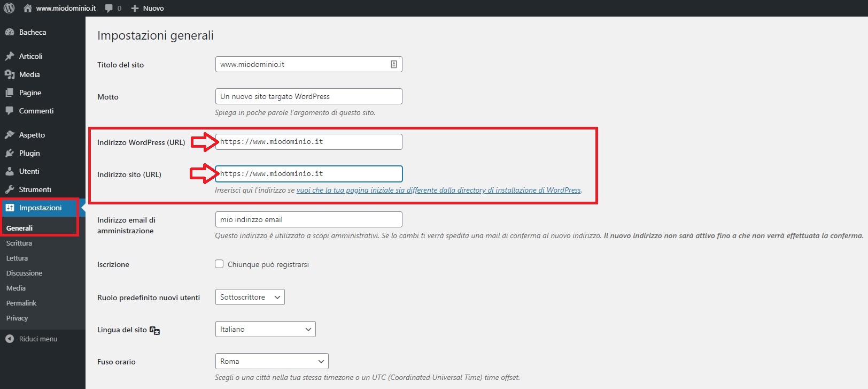This screenshot has width=868, height=389.
Task: Click the Media library icon in sidebar
Action: click(x=9, y=74)
